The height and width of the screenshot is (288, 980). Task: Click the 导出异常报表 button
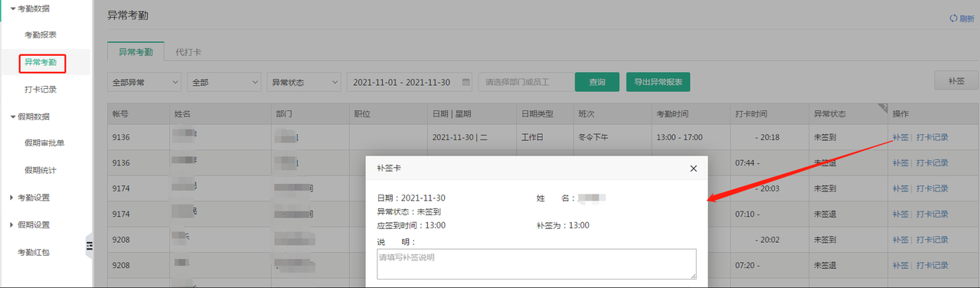658,82
